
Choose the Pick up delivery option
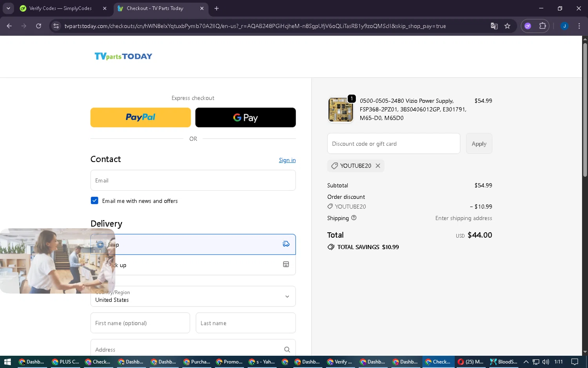tap(193, 265)
